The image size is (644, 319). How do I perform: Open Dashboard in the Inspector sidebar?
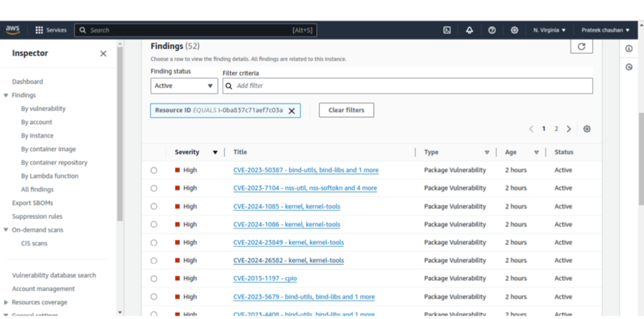point(27,82)
